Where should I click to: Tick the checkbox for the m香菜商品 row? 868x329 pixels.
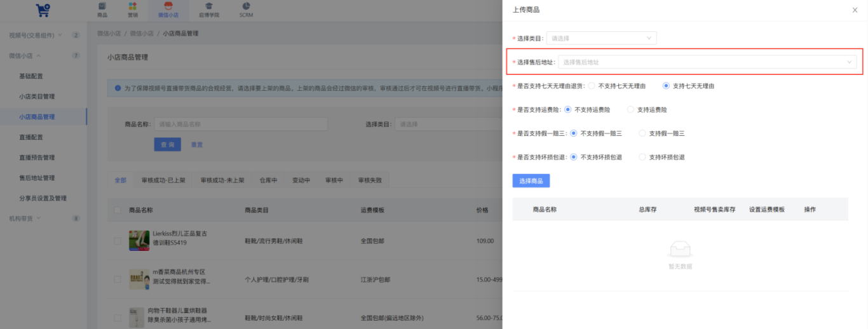point(117,279)
